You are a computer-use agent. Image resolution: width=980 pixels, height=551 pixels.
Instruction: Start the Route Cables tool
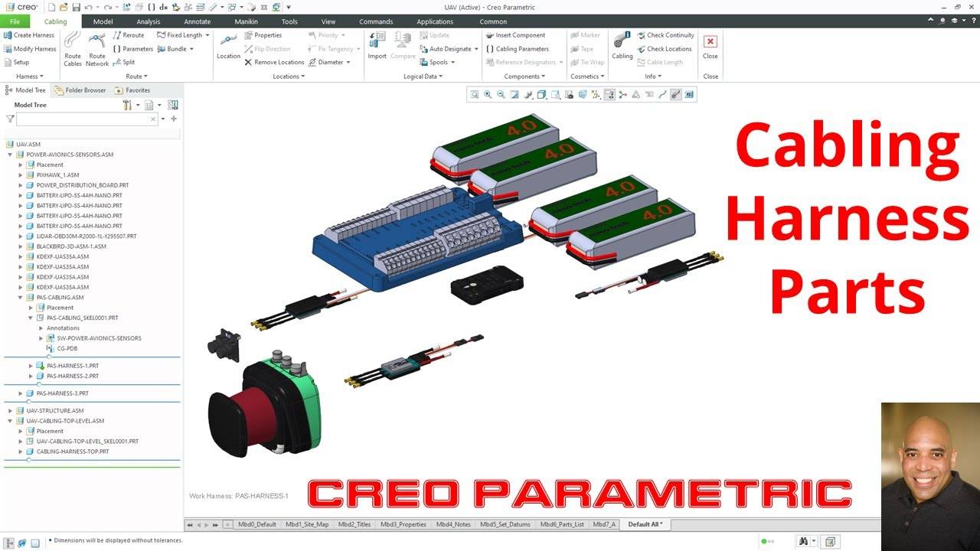(x=73, y=49)
